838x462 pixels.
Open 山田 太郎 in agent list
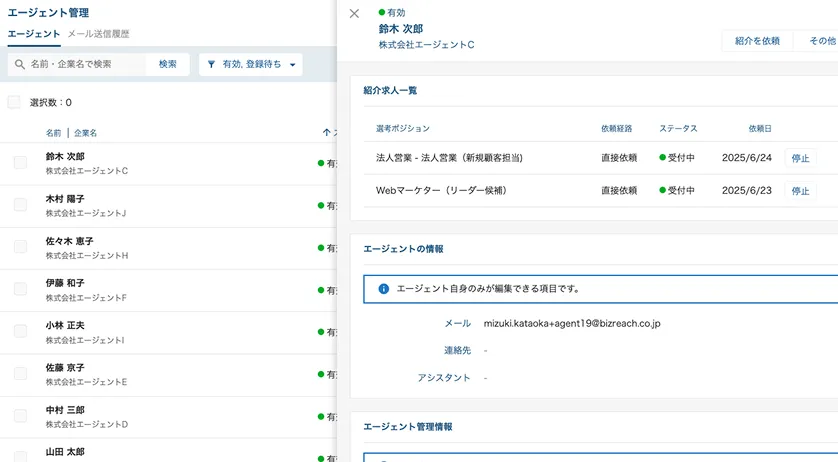pyautogui.click(x=65, y=452)
